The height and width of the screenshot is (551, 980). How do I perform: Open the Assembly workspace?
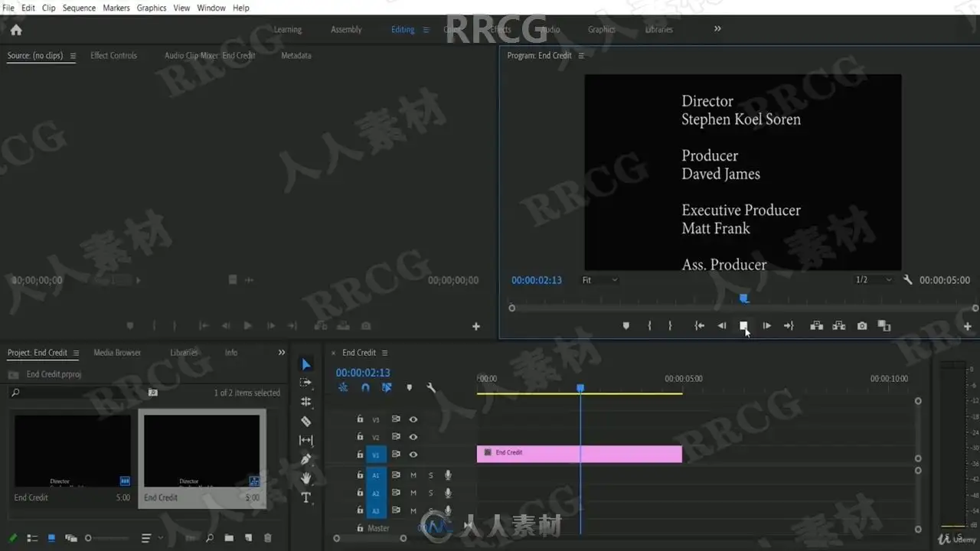[x=346, y=30]
